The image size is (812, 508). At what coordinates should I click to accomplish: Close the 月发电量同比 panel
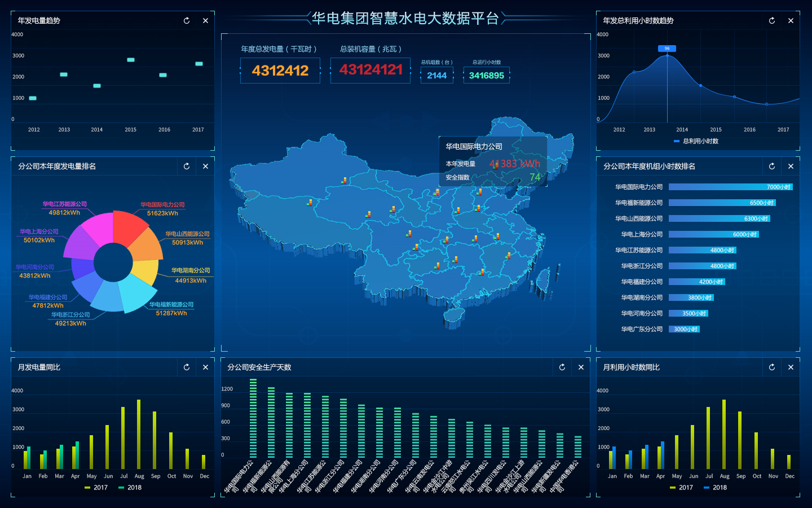point(205,367)
